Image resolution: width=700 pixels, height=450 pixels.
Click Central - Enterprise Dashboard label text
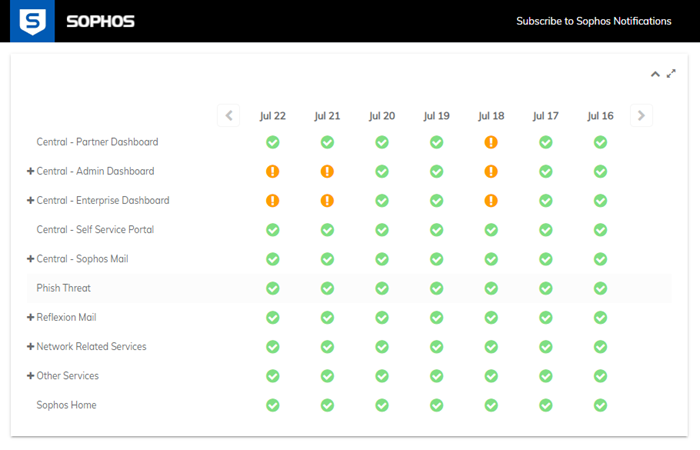[103, 200]
